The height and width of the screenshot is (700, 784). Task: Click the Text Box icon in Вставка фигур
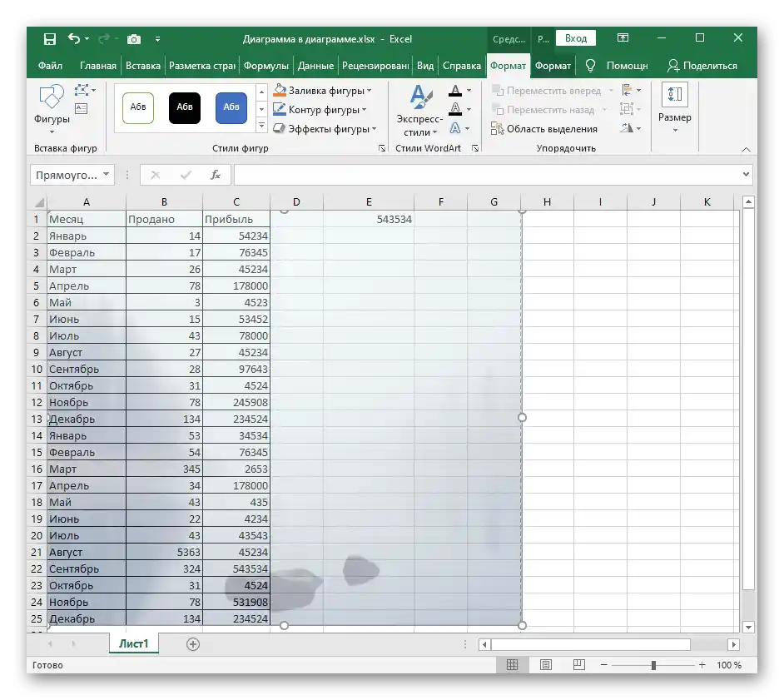point(81,108)
